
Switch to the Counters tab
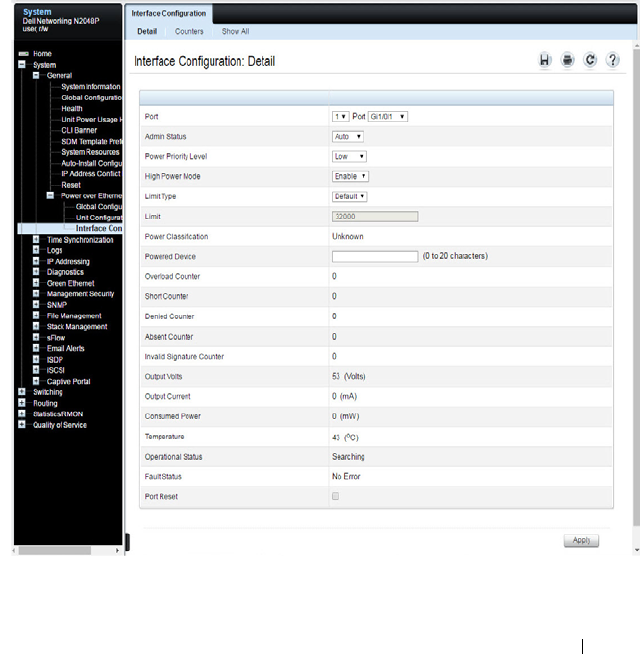point(189,32)
